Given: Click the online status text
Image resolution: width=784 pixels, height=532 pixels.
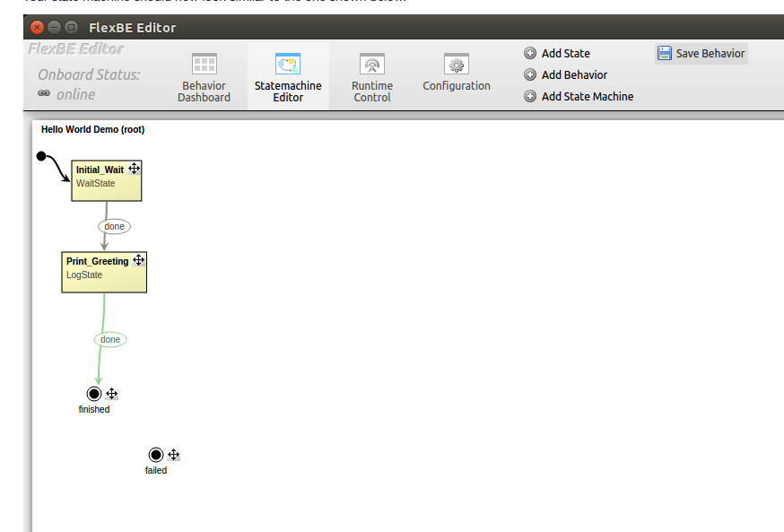Looking at the screenshot, I should click(75, 94).
